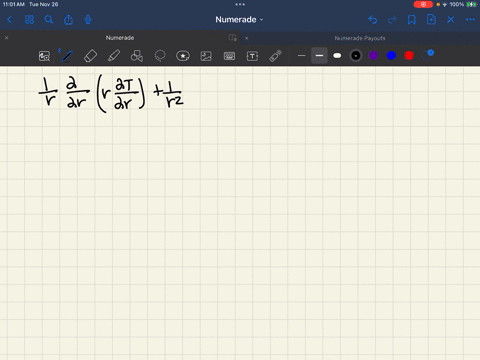Go back with the back arrow
The height and width of the screenshot is (360, 480).
[10, 20]
